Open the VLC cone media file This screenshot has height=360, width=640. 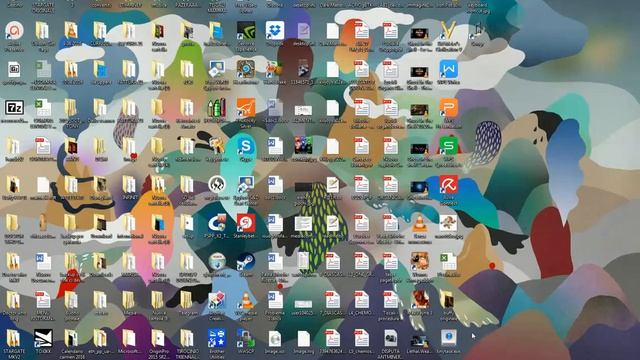tap(419, 223)
